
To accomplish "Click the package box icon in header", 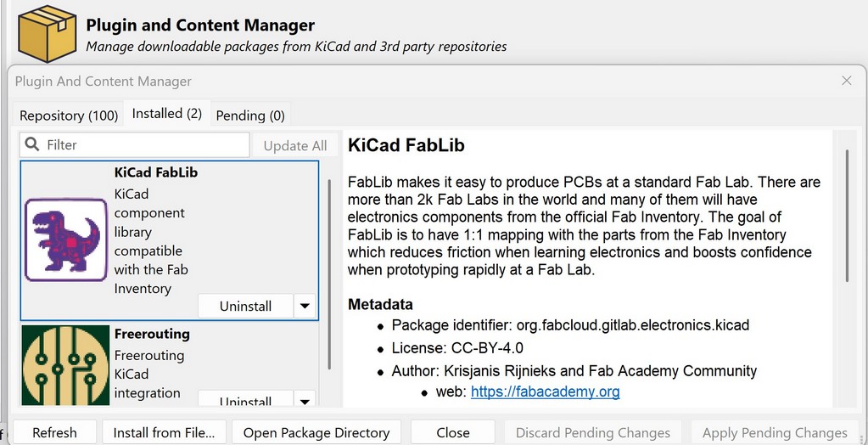I will click(x=47, y=33).
